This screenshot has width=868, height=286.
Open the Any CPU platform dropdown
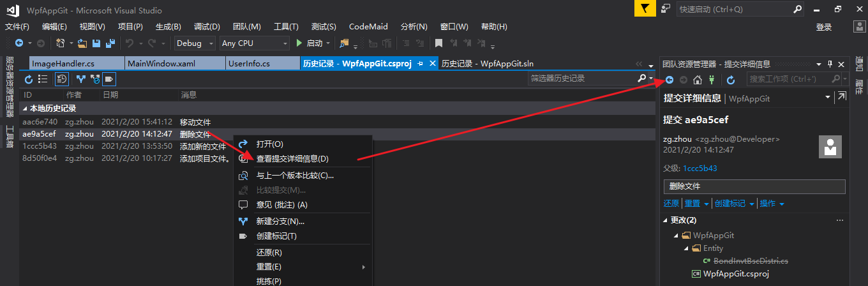(x=285, y=43)
